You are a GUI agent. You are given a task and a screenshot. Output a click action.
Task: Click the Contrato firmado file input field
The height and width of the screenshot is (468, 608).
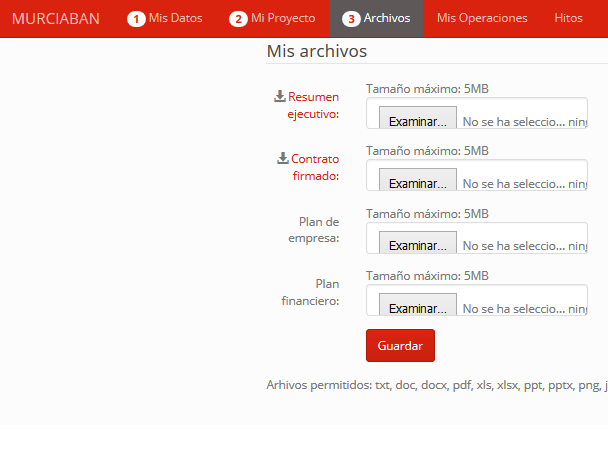(x=477, y=175)
